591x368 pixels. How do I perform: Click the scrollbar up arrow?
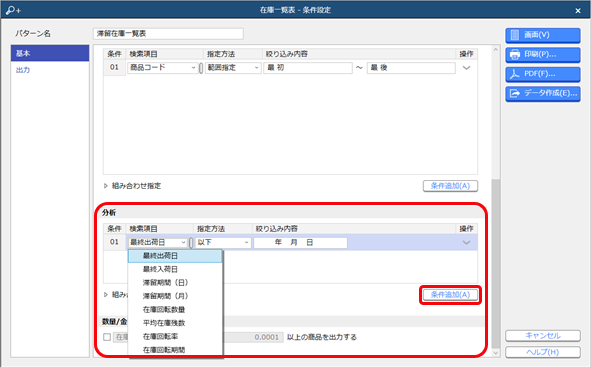tap(496, 49)
